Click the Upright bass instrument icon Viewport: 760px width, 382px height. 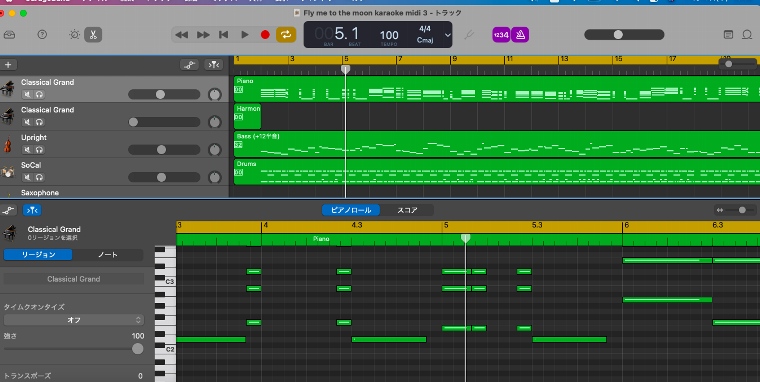coord(7,144)
